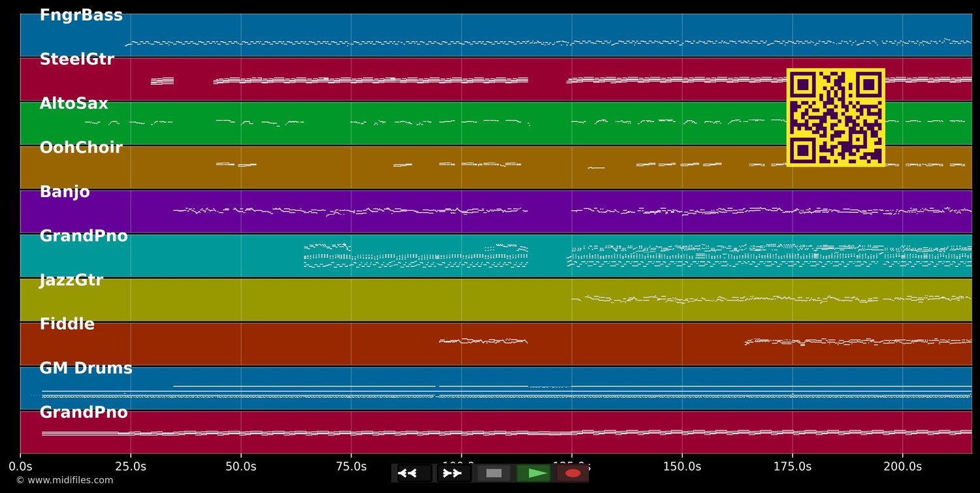Click the 100.0s timeline mark
This screenshot has width=980, height=493.
[x=461, y=466]
